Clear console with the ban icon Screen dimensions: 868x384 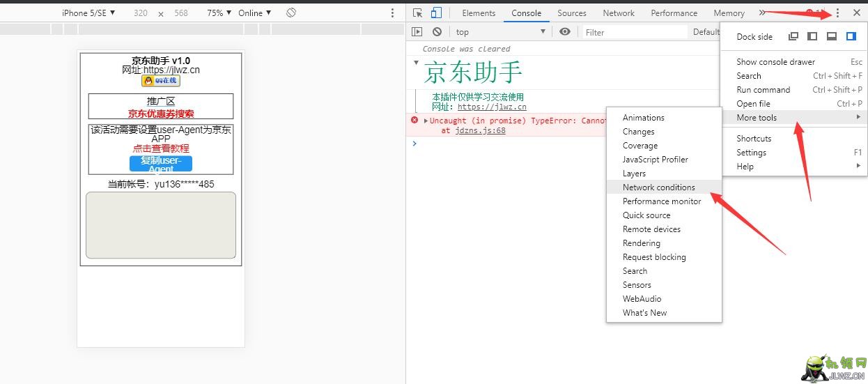coord(437,32)
